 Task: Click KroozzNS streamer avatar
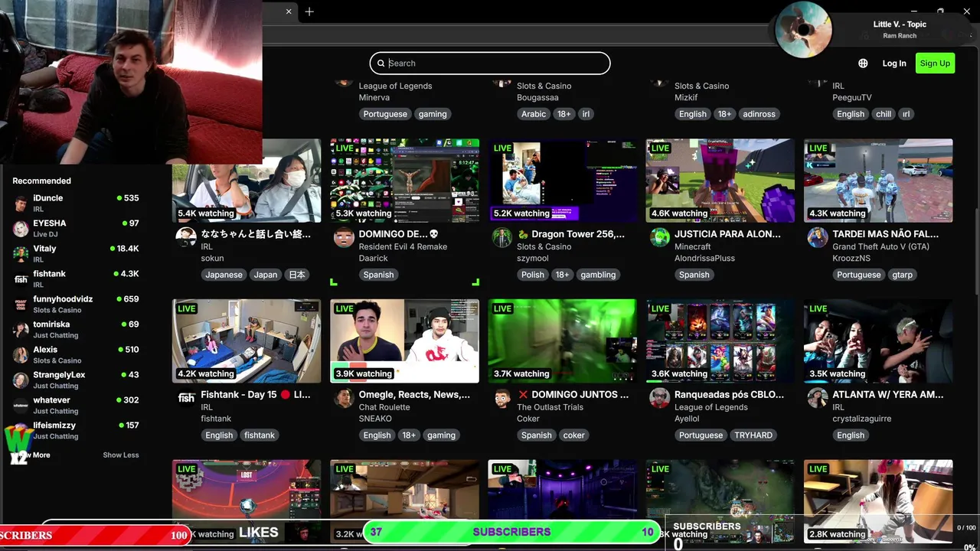click(817, 237)
